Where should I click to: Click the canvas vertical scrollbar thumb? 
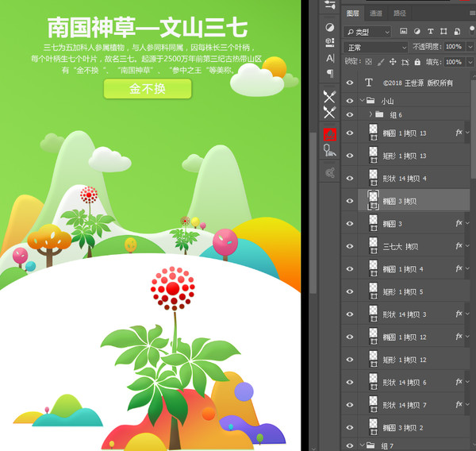pos(313,213)
